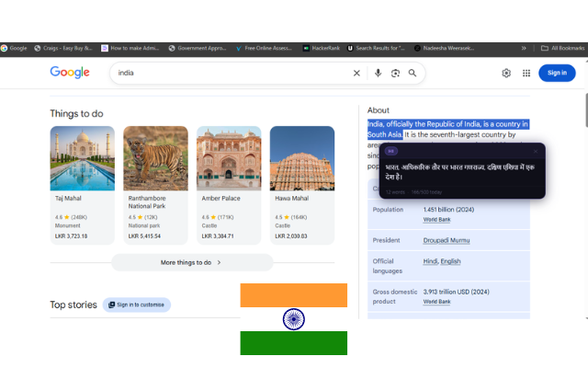Open the Hindi language link
The width and height of the screenshot is (588, 368).
click(x=430, y=261)
